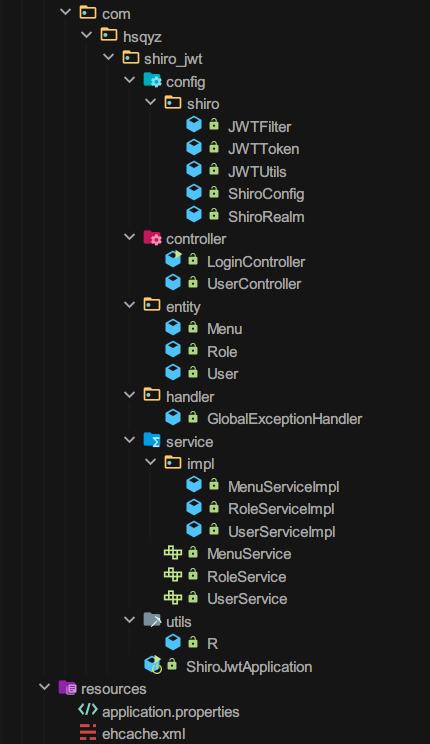Image resolution: width=430 pixels, height=744 pixels.
Task: Click the config folder gear icon
Action: tap(152, 80)
